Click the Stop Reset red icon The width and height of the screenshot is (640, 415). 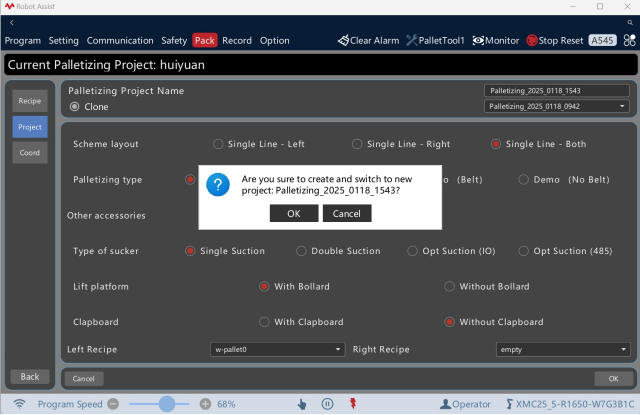[x=532, y=40]
